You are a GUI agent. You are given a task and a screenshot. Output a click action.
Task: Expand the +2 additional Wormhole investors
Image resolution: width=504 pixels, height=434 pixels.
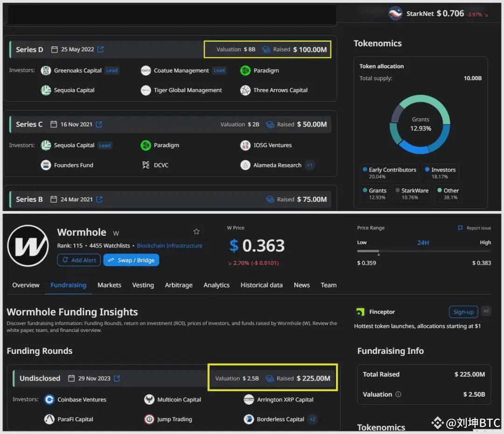(x=312, y=419)
